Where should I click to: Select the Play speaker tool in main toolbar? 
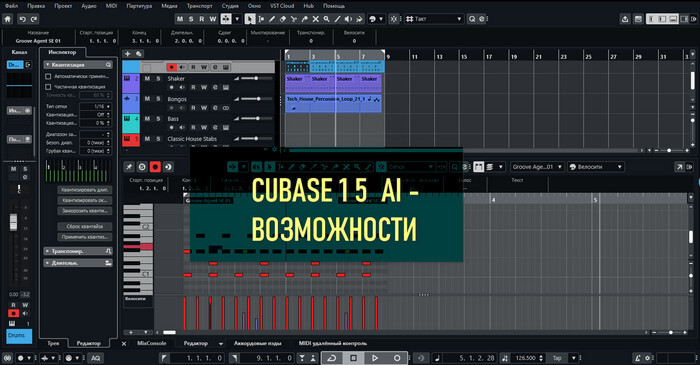[348, 19]
